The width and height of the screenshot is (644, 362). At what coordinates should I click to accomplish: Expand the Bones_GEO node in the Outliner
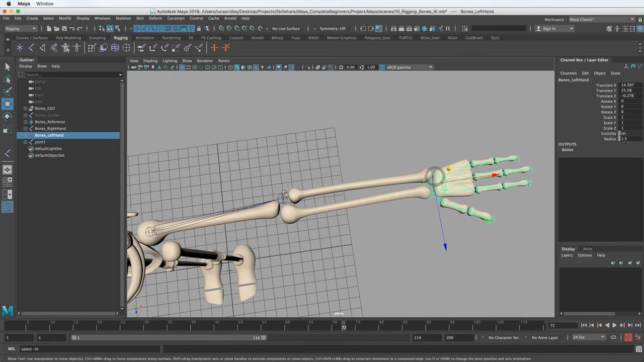pos(26,109)
